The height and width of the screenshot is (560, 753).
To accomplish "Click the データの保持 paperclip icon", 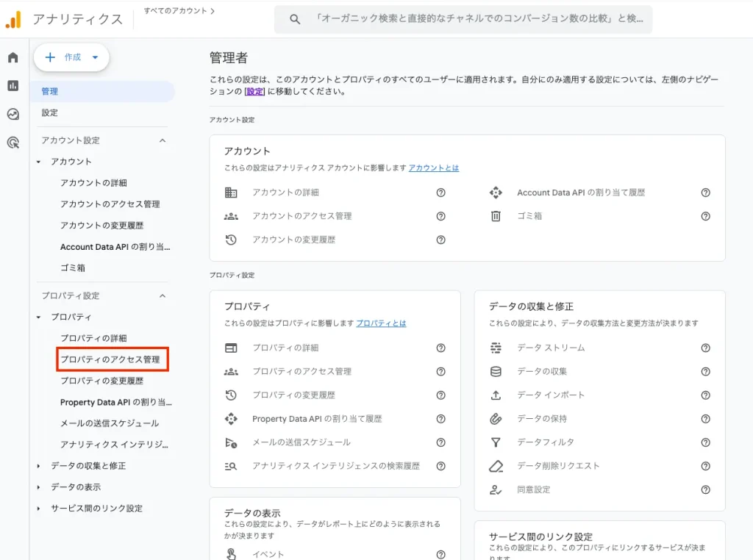I will (496, 419).
